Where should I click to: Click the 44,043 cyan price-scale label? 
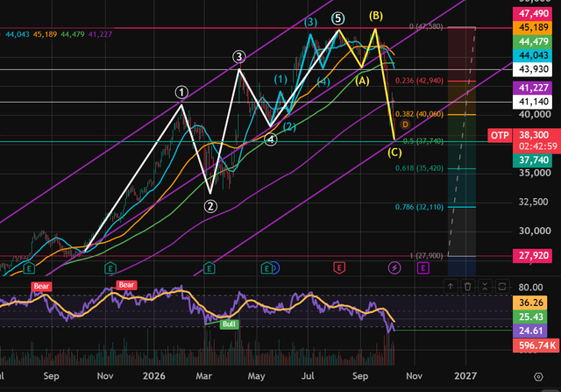pos(534,55)
